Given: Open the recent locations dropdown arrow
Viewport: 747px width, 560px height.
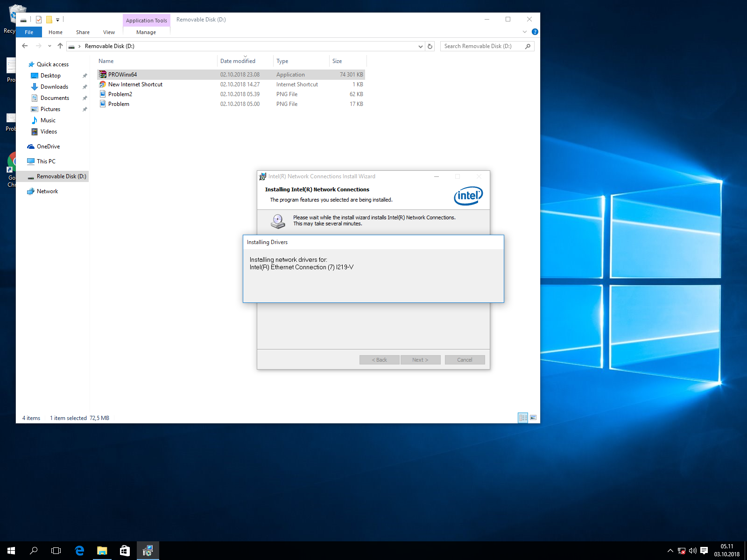Looking at the screenshot, I should [49, 46].
